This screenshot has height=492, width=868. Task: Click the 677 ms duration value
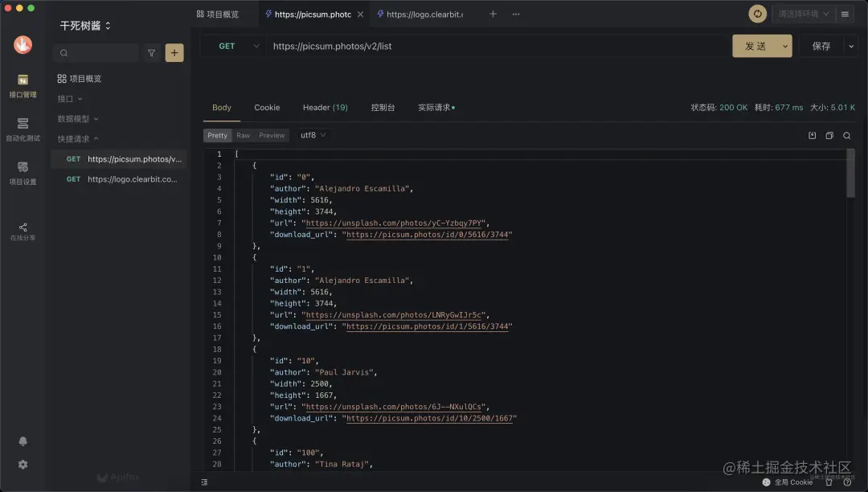pyautogui.click(x=789, y=108)
